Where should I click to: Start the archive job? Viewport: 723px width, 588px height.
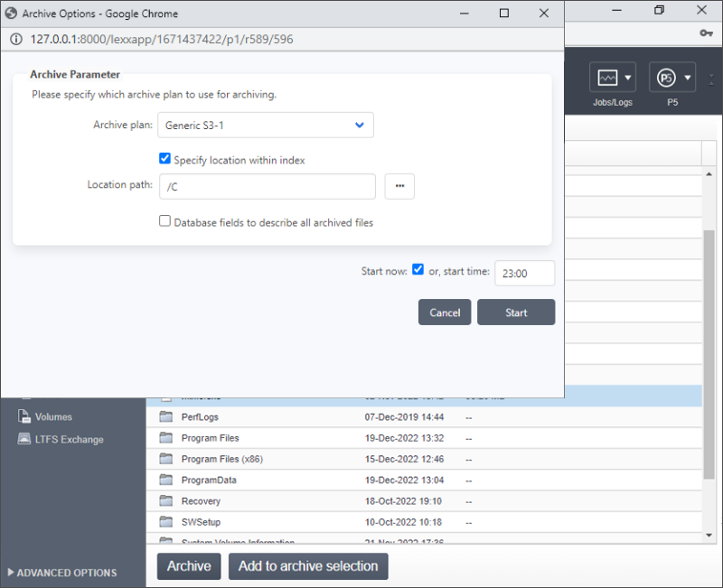pos(516,313)
